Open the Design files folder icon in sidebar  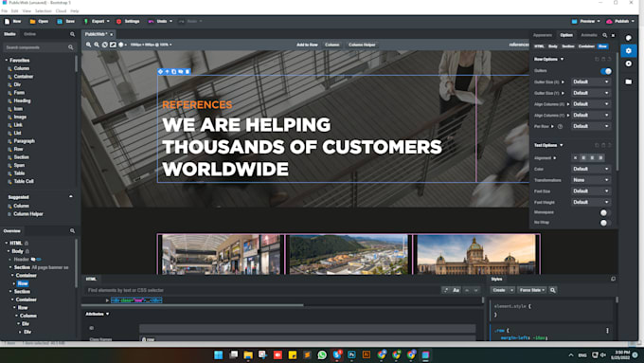(x=629, y=82)
